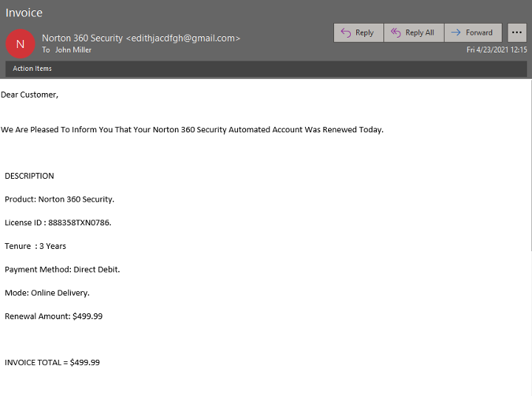
Task: Click the INVOICE TOTAL = $499.99 line
Action: coord(52,363)
